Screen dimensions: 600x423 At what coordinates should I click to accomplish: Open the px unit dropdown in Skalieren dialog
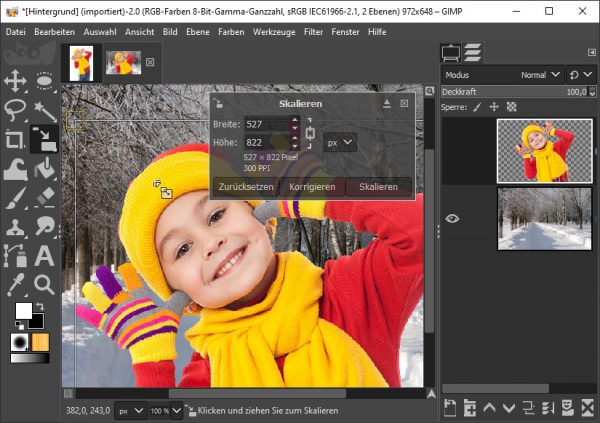[341, 143]
